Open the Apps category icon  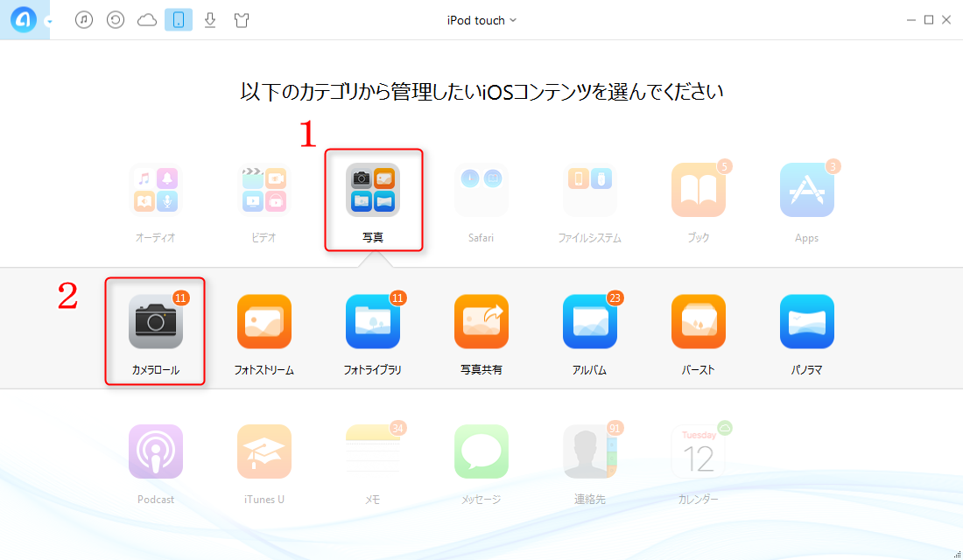click(807, 190)
